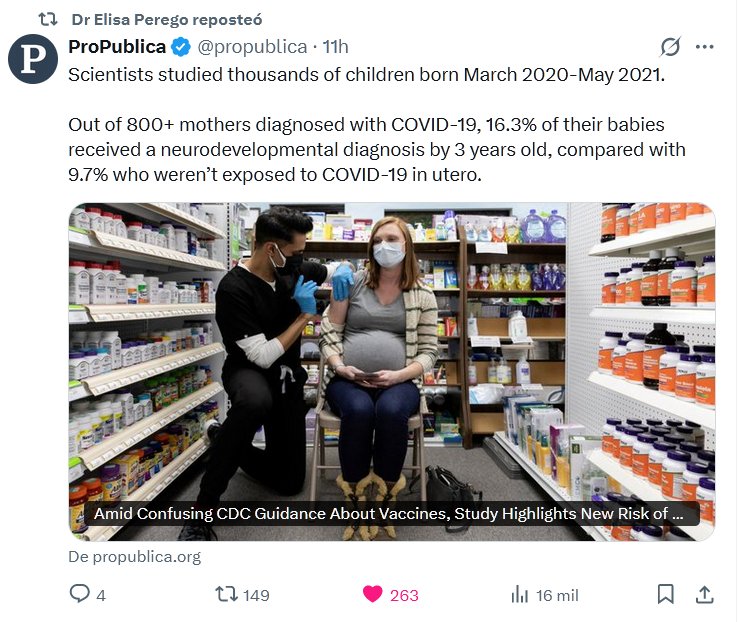Screen dimensions: 738x622
Task: Bookmark this ProPublica post
Action: 665,594
